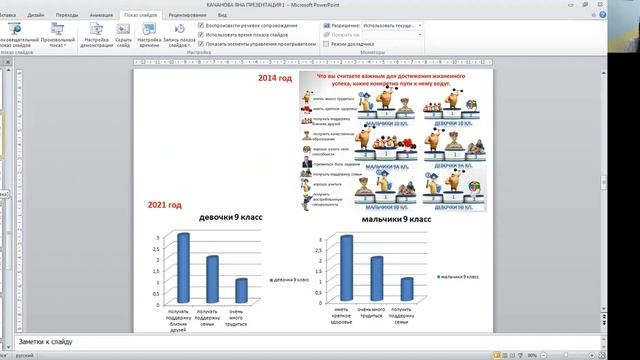Click the Заметки к слайду notes field
Image resolution: width=640 pixels, height=360 pixels.
pyautogui.click(x=307, y=342)
